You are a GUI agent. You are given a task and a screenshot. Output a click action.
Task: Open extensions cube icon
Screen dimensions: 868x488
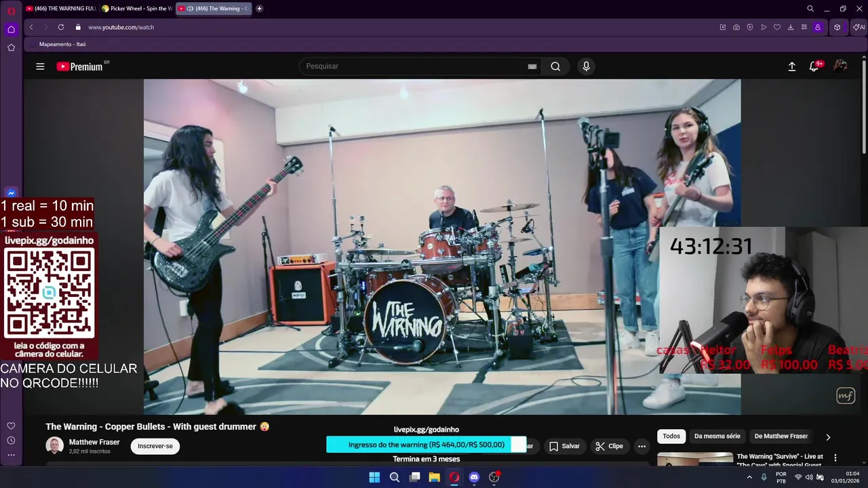click(x=837, y=27)
